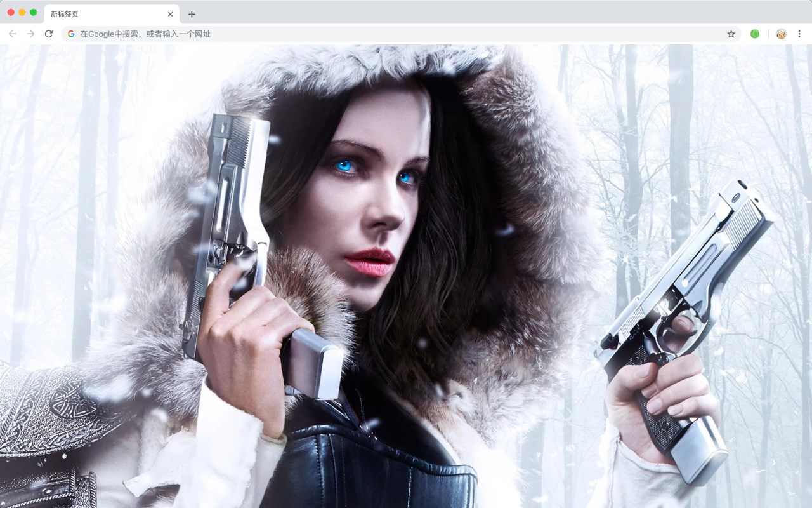Click the Google icon in address bar
812x508 pixels.
[71, 34]
